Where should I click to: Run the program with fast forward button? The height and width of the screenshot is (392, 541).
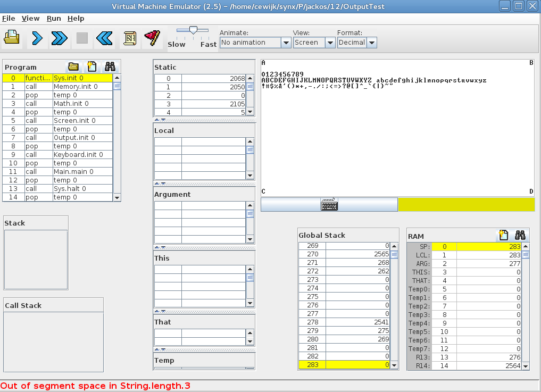click(x=59, y=38)
